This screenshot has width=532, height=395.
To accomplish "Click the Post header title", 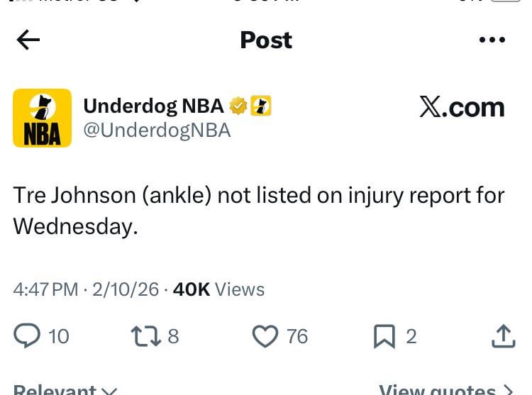I will (266, 40).
